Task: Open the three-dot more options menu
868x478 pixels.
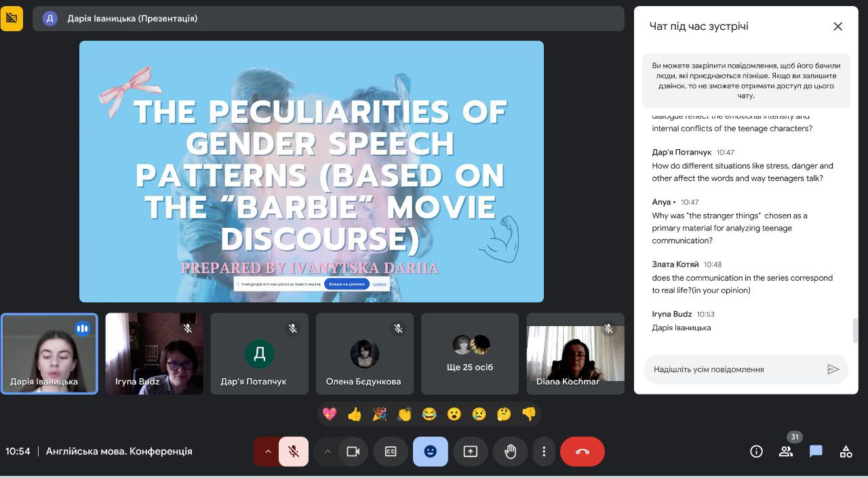Action: (544, 452)
